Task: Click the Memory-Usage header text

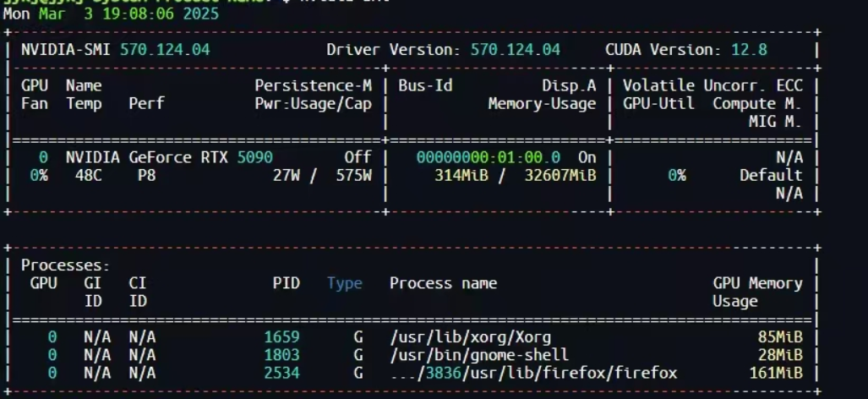Action: [x=542, y=103]
